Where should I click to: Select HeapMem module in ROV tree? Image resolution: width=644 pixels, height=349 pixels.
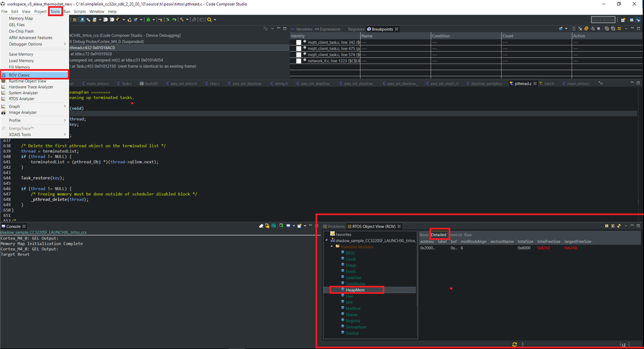[355, 290]
